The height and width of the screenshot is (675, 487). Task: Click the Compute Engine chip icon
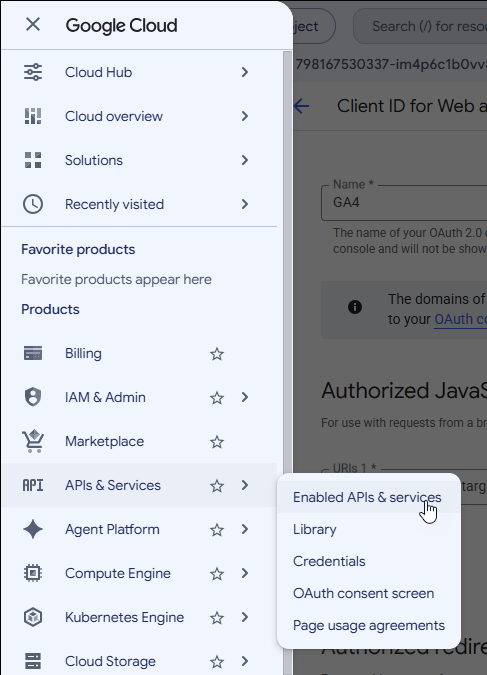[33, 573]
